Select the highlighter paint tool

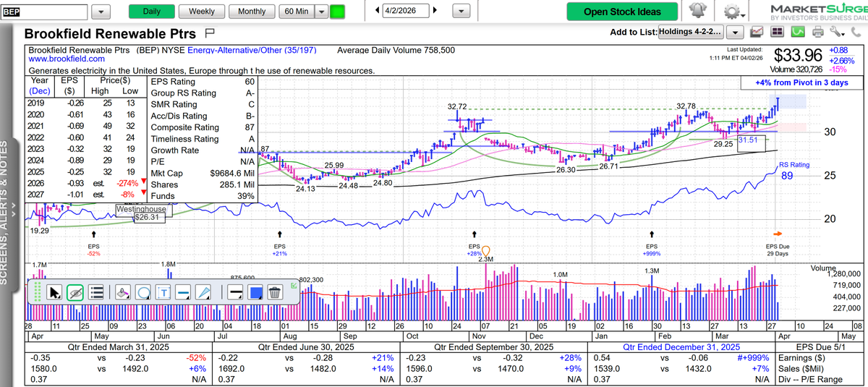pyautogui.click(x=123, y=292)
